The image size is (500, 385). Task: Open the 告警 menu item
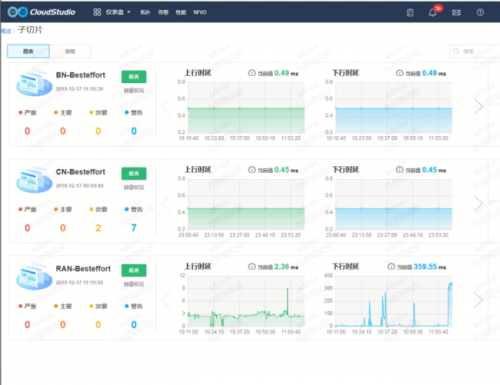[163, 12]
